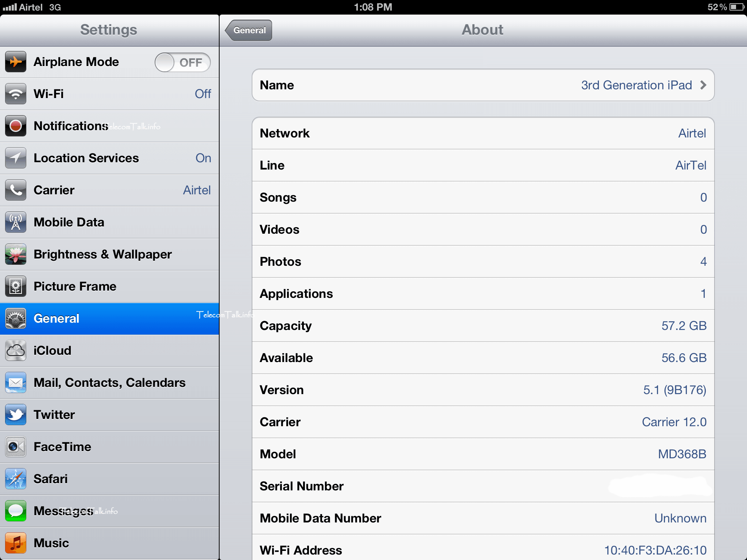This screenshot has height=560, width=747.
Task: Open Brightness & Wallpaper settings
Action: (109, 254)
